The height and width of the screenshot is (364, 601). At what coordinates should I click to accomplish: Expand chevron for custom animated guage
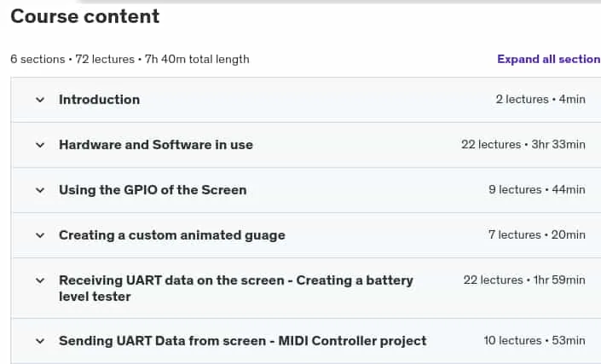pos(40,235)
